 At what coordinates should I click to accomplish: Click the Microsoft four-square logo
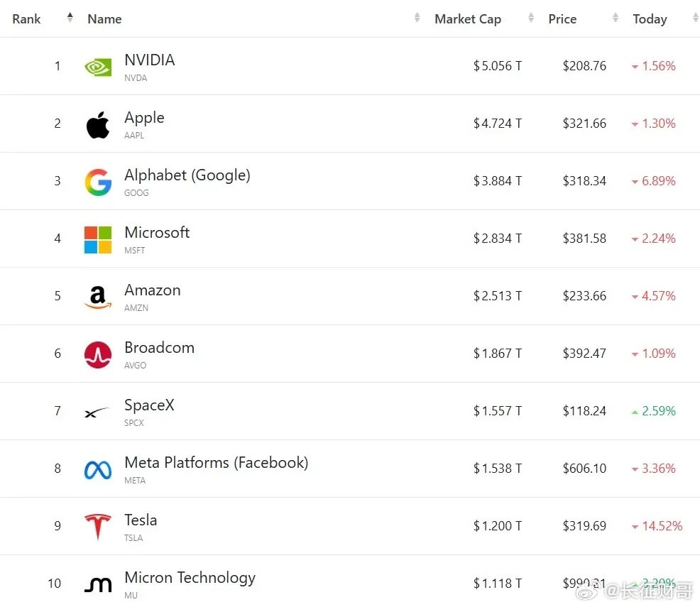pos(98,240)
